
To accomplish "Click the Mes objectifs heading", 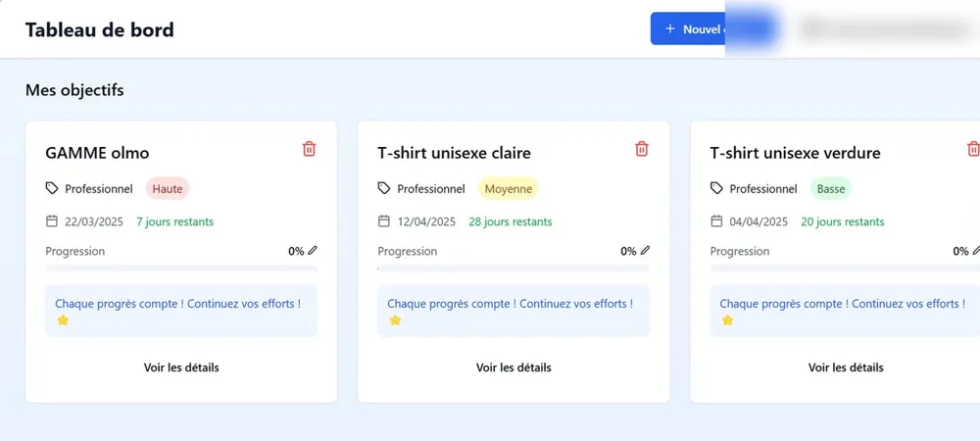I will tap(74, 90).
